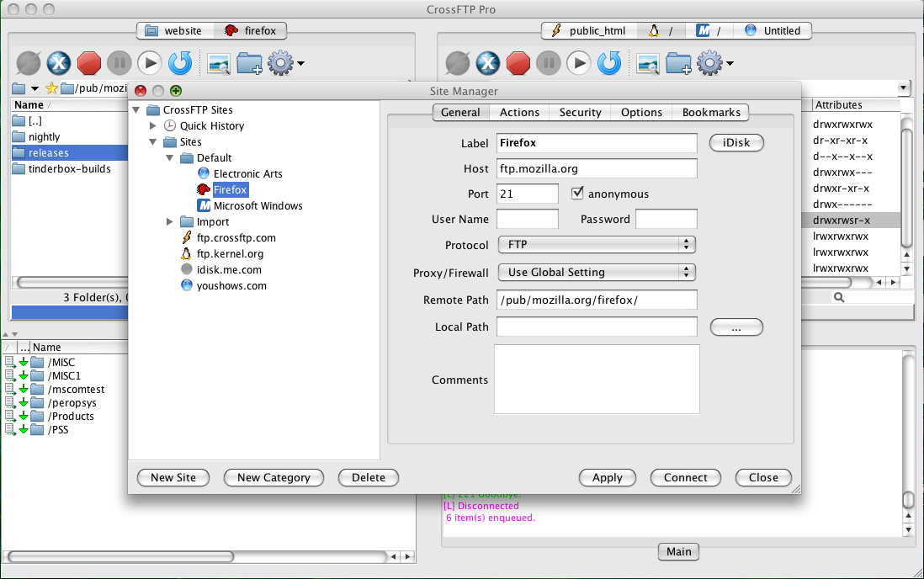
Task: Select ftp.kernel.org penguin site entry
Action: click(x=230, y=254)
